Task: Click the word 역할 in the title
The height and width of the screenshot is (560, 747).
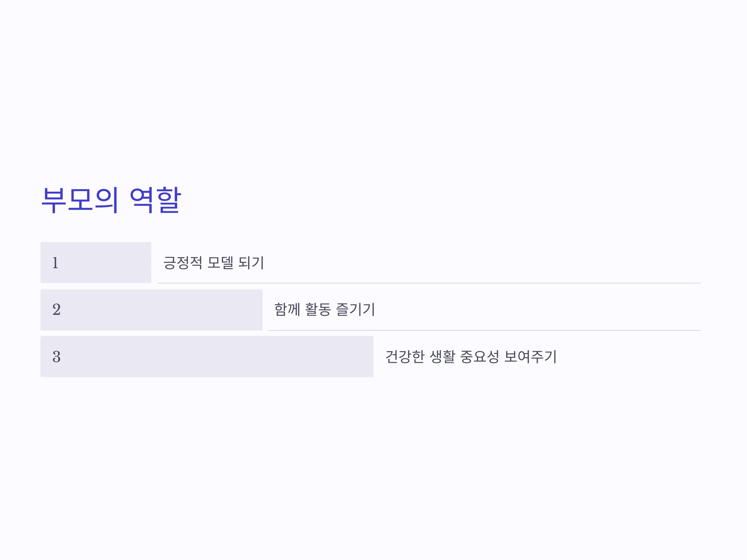Action: pyautogui.click(x=156, y=200)
